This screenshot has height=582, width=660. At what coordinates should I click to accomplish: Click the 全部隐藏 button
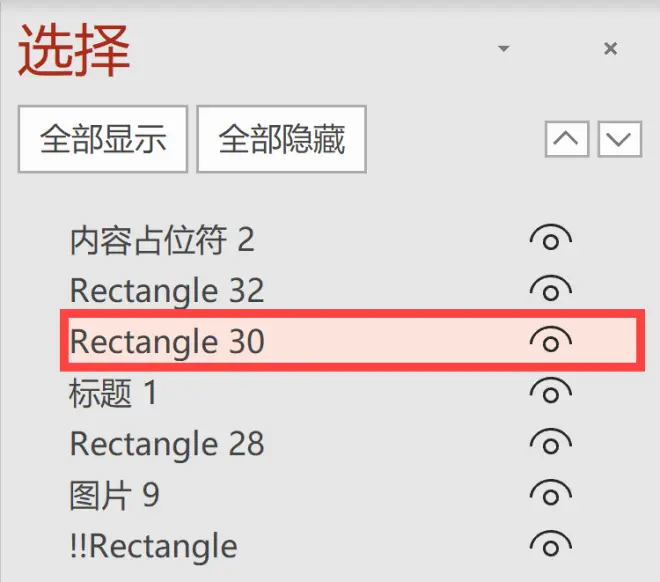[x=282, y=139]
